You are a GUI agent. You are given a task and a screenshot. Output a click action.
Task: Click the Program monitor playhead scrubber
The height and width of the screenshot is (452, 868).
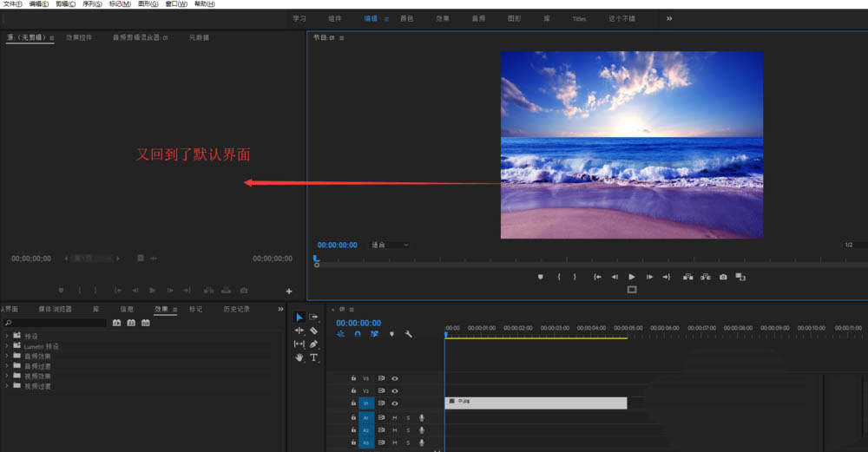[316, 259]
